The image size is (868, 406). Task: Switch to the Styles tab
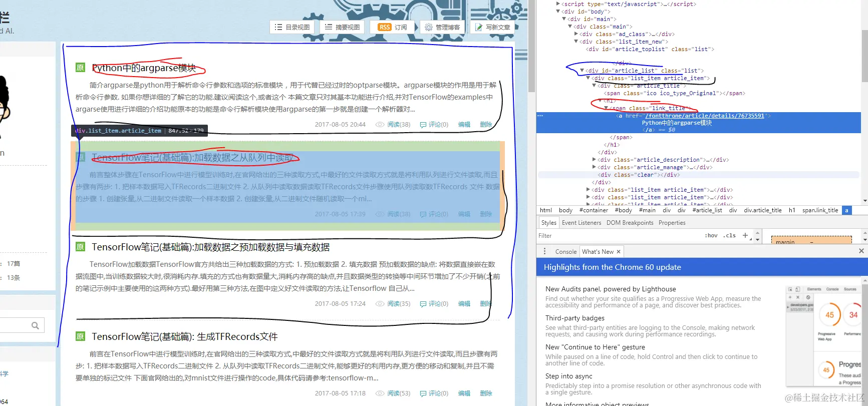(548, 223)
